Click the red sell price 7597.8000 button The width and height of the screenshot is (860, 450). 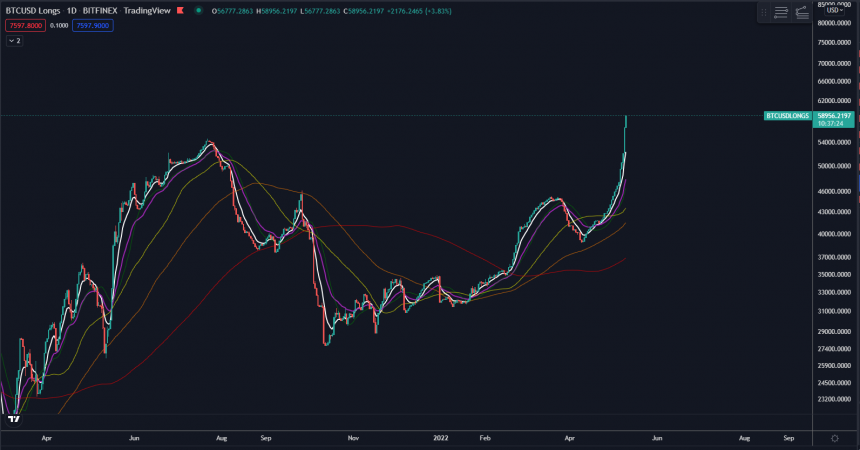25,25
